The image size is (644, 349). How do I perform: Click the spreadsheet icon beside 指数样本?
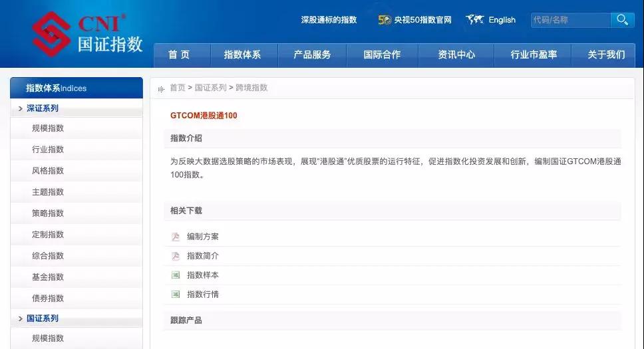[x=176, y=275]
